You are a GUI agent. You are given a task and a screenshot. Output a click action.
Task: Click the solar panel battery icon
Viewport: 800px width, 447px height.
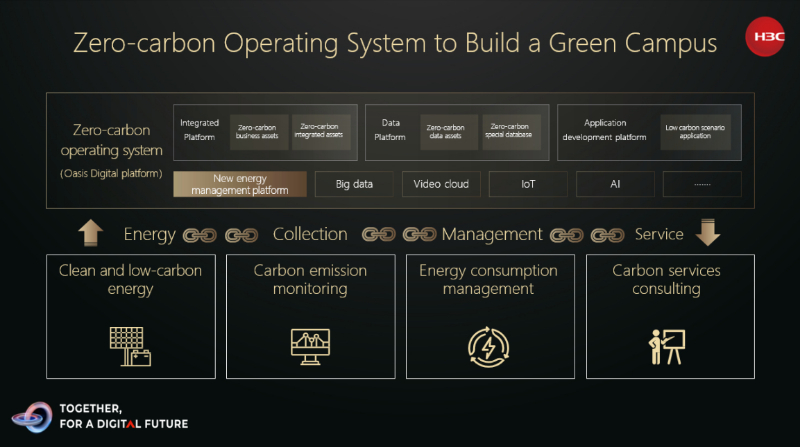tap(130, 345)
